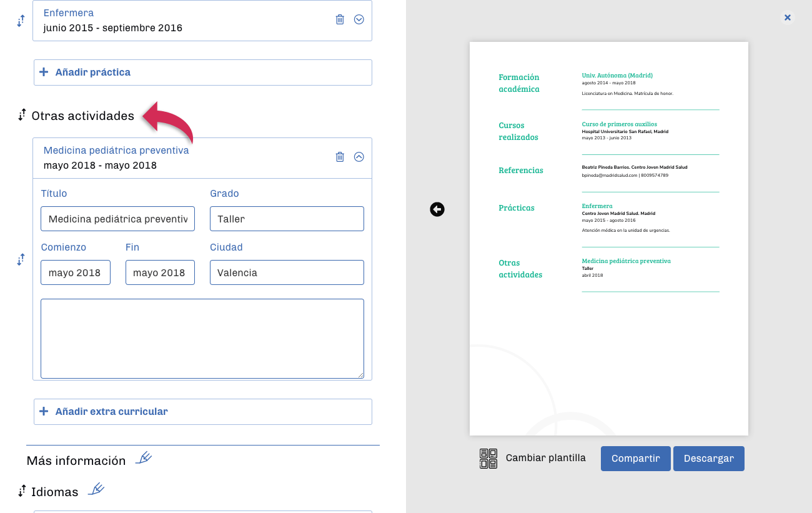Viewport: 812px width, 513px height.
Task: Click 'Referencias' heading in preview
Action: [x=521, y=170]
